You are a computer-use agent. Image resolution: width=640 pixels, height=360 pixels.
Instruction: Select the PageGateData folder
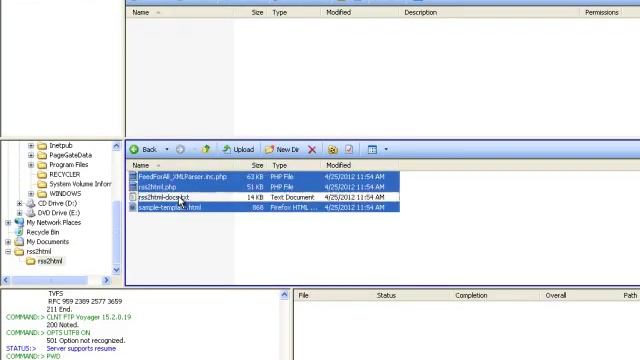click(70, 155)
